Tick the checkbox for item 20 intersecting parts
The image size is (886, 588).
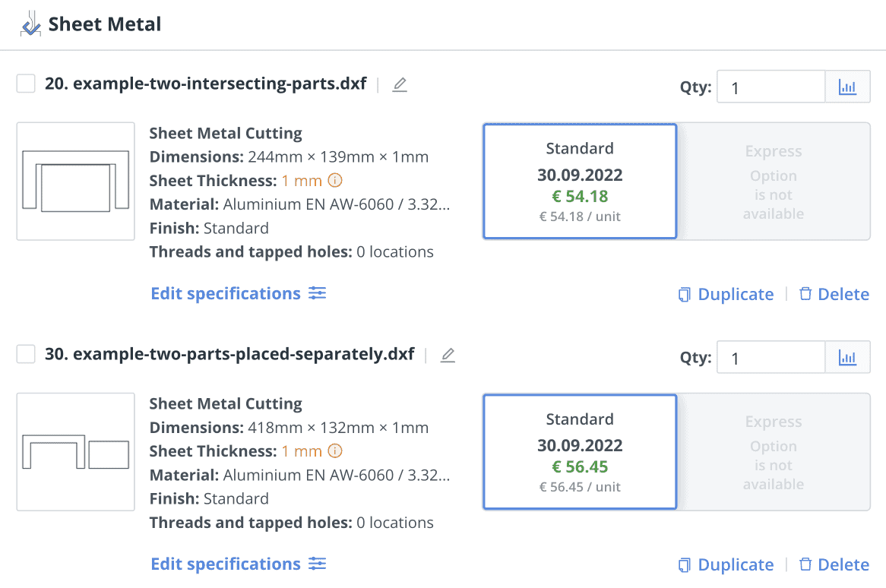[x=27, y=84]
